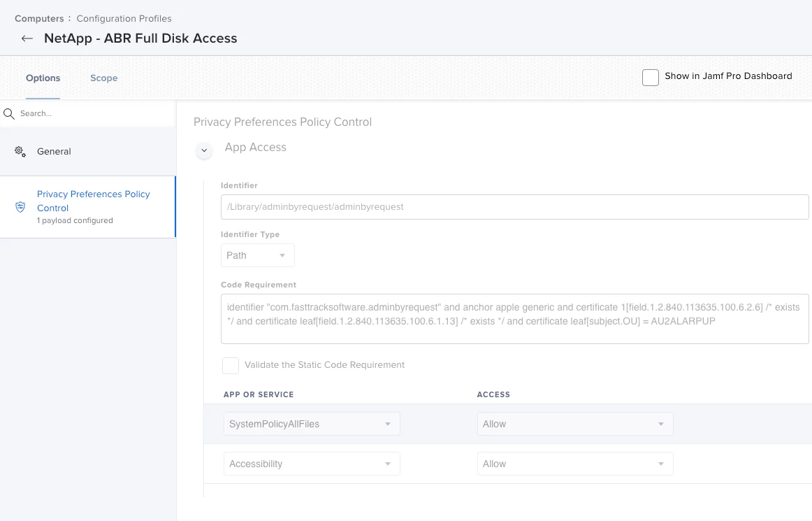Select General in the sidebar
This screenshot has width=812, height=521.
88,151
